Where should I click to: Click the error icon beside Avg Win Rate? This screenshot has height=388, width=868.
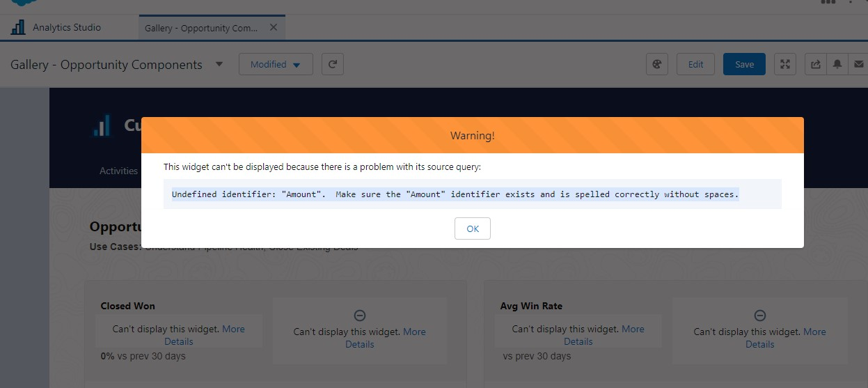point(760,316)
